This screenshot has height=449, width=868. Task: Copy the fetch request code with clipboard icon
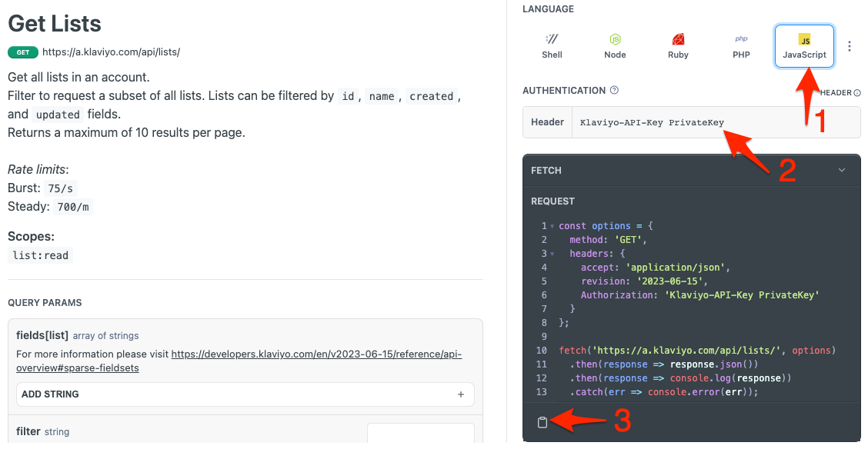coord(543,421)
